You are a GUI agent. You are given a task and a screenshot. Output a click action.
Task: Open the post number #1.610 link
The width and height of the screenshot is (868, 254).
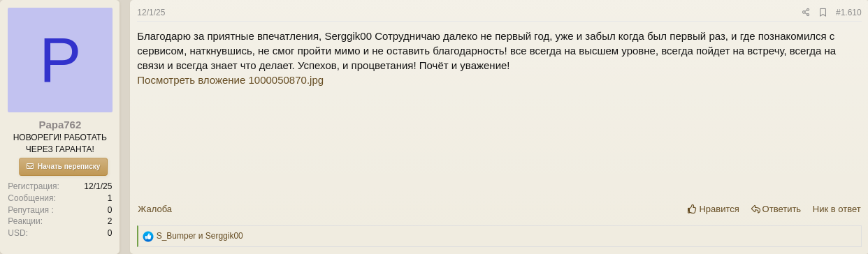(x=848, y=13)
